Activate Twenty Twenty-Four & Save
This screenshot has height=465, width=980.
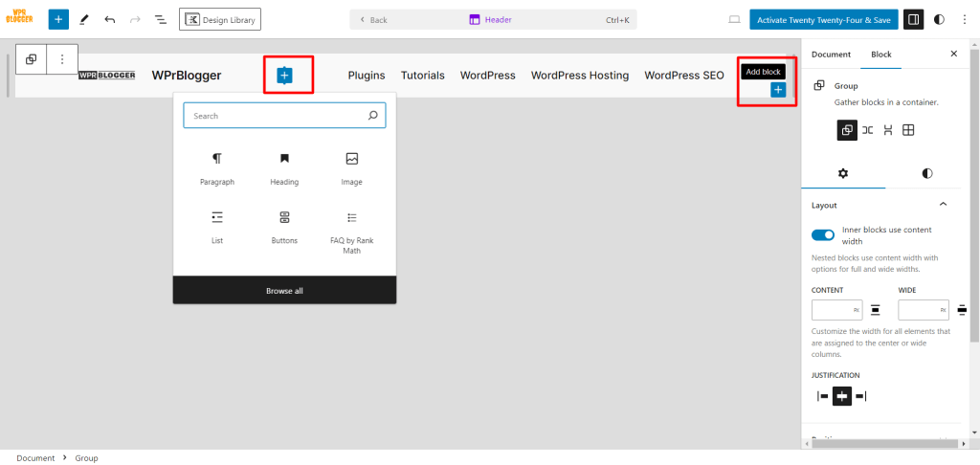pos(824,19)
